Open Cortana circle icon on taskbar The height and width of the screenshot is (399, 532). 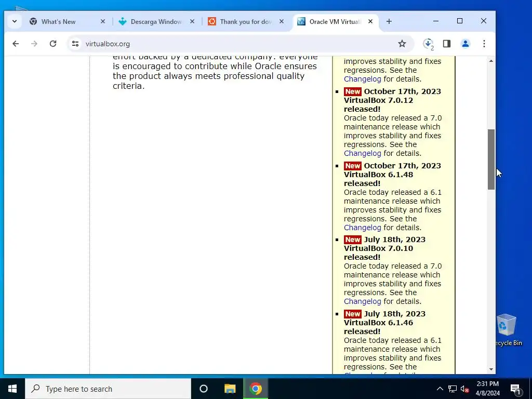pyautogui.click(x=204, y=389)
